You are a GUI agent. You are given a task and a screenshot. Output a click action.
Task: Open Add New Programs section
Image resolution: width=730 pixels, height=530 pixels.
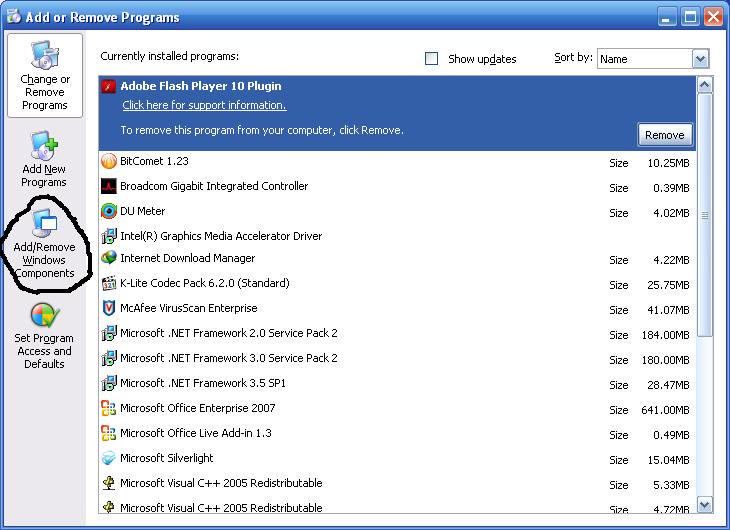(x=44, y=159)
